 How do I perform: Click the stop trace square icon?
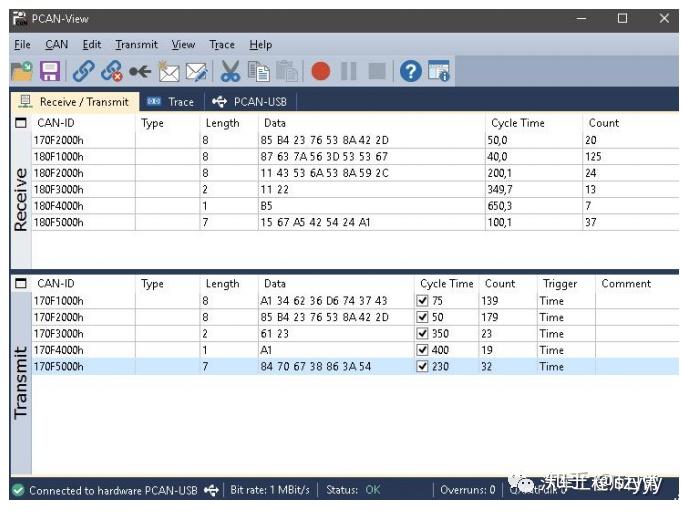(x=377, y=71)
